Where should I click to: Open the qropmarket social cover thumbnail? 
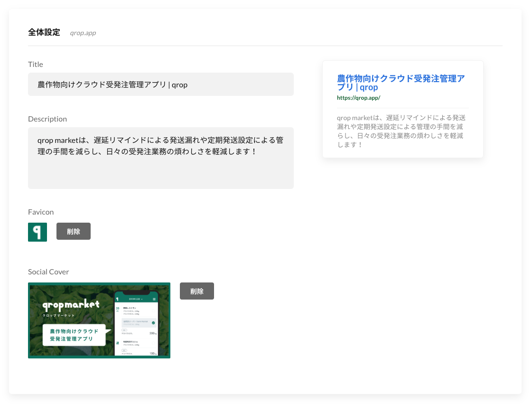[99, 320]
